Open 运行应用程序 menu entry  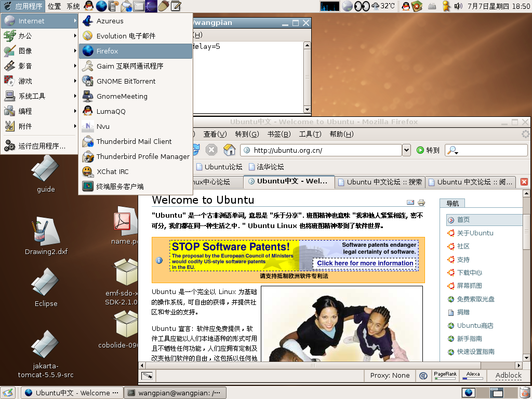click(39, 146)
